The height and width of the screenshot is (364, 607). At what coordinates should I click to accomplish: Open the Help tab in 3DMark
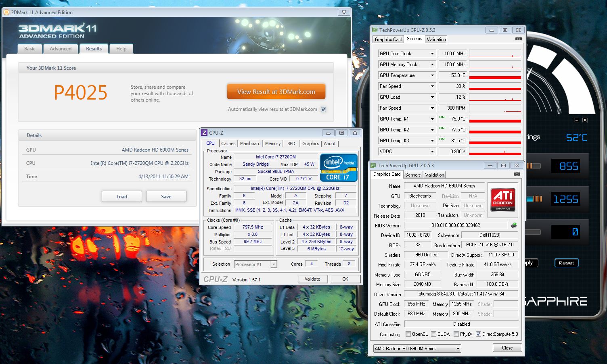coord(121,49)
